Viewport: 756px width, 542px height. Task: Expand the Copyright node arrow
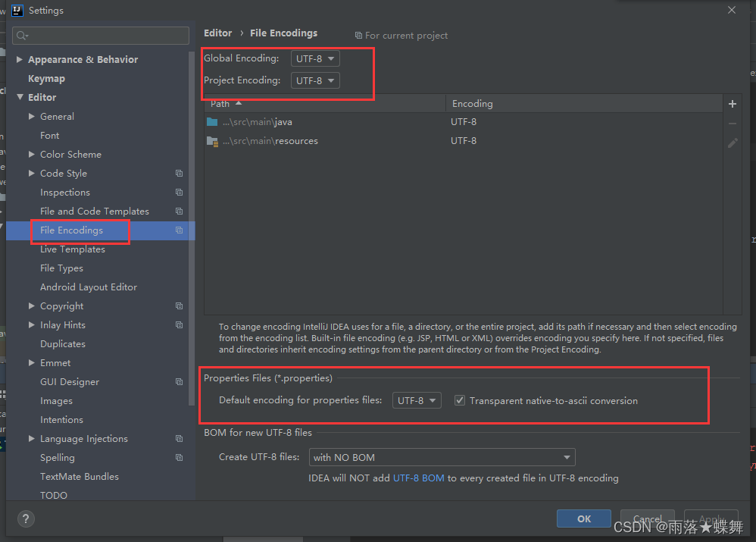point(32,306)
